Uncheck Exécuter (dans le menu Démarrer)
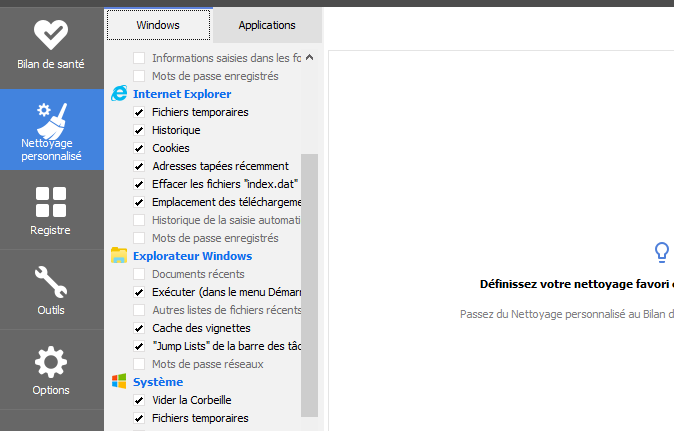 139,292
